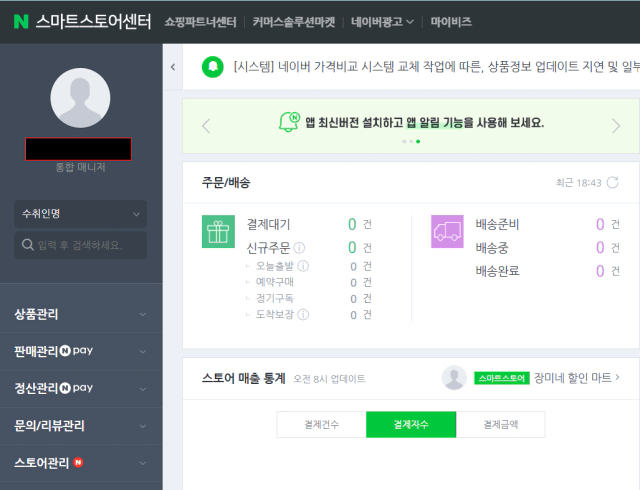Focus the 입력 후 검색하세요 search field
640x490 pixels.
[x=80, y=245]
